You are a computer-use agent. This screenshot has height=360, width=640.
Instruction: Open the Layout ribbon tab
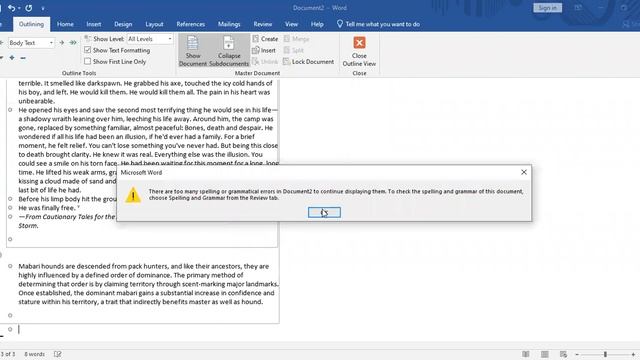(x=154, y=24)
